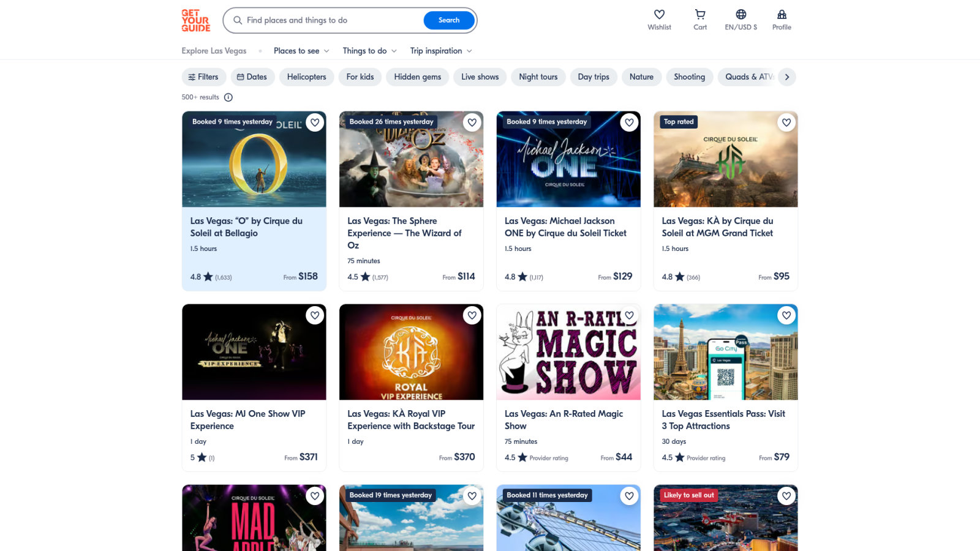The height and width of the screenshot is (551, 980).
Task: Wishlist the "O" by Cirque du Soleil card
Action: coord(315,122)
